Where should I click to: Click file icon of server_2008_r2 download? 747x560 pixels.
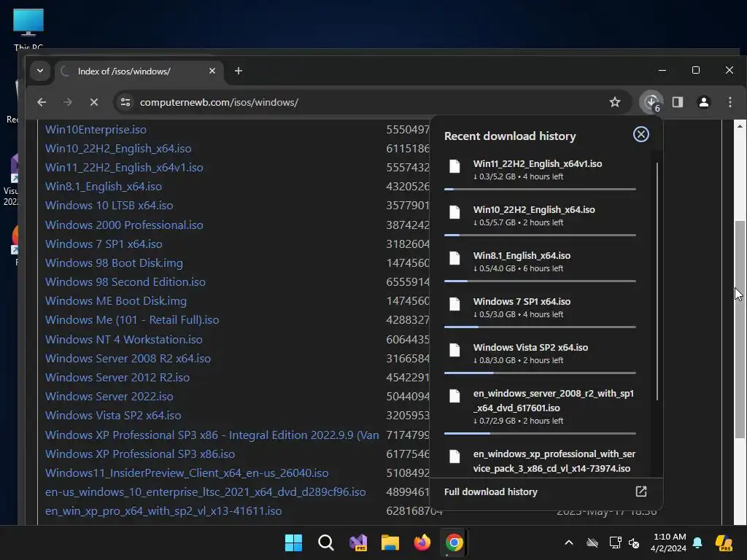455,396
